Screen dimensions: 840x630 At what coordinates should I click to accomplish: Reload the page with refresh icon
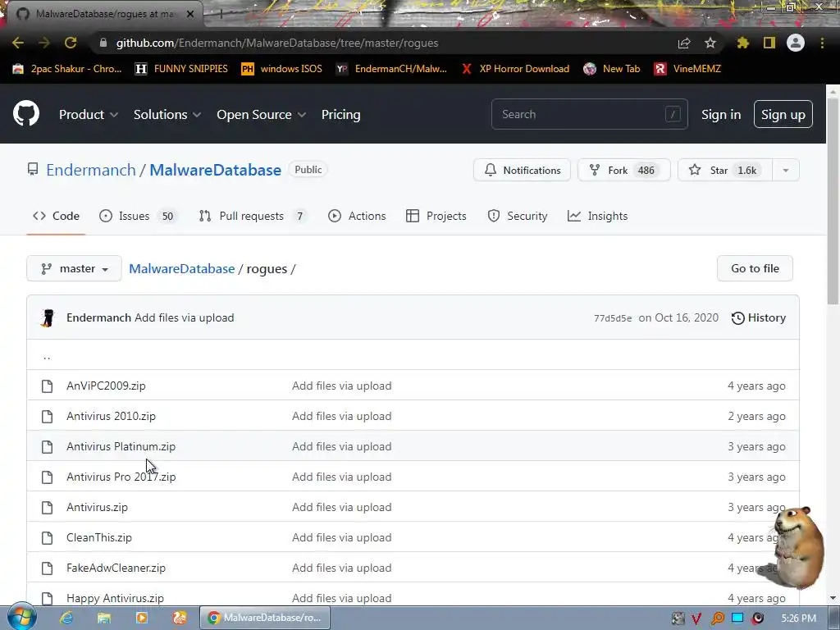(x=71, y=43)
